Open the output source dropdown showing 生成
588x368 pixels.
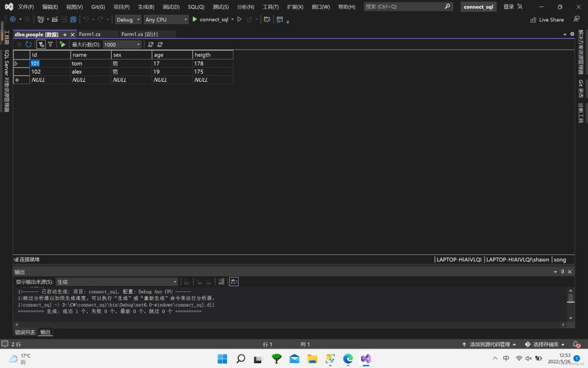coord(116,282)
